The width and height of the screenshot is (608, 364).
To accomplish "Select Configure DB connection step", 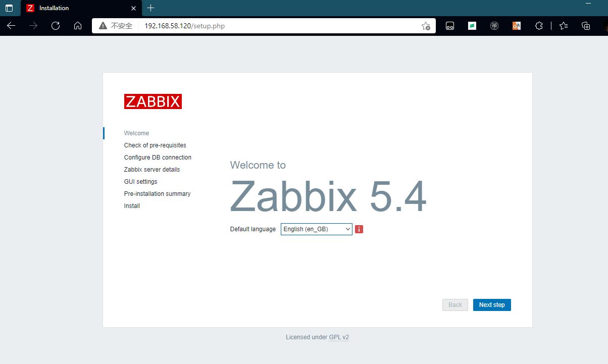I will 158,158.
